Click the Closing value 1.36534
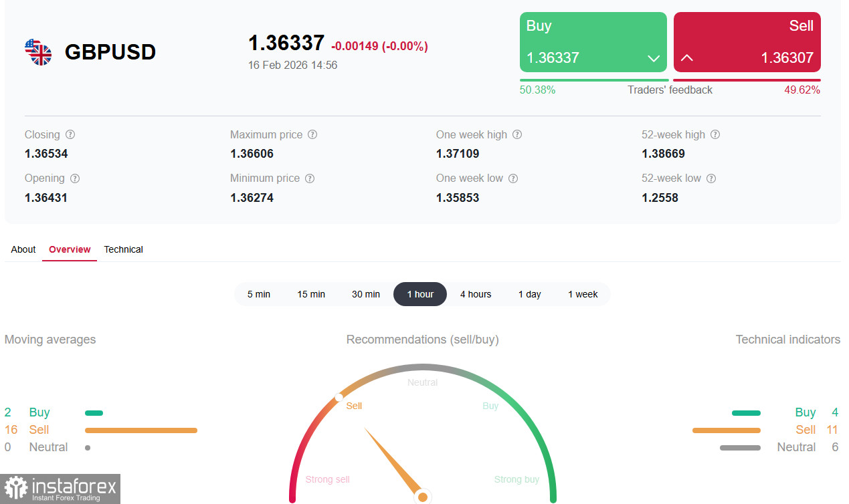The width and height of the screenshot is (849, 504). pos(46,154)
